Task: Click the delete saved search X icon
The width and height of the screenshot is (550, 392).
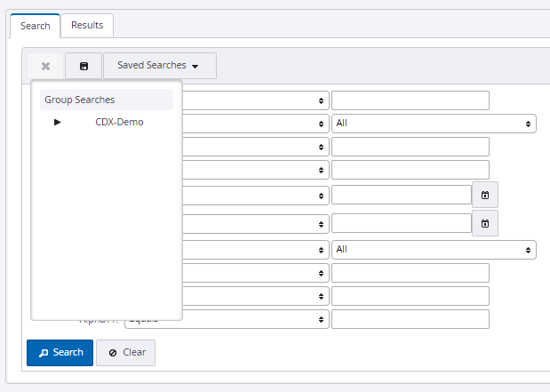Action: [45, 66]
